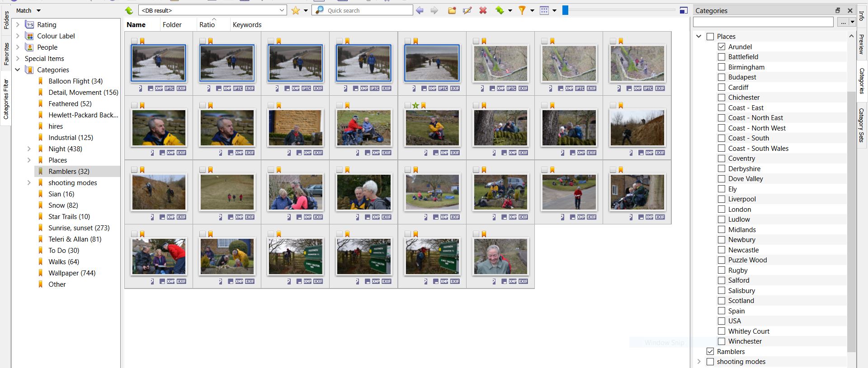Click the rename pencil icon in toolbar
Image resolution: width=868 pixels, height=368 pixels.
pos(467,10)
